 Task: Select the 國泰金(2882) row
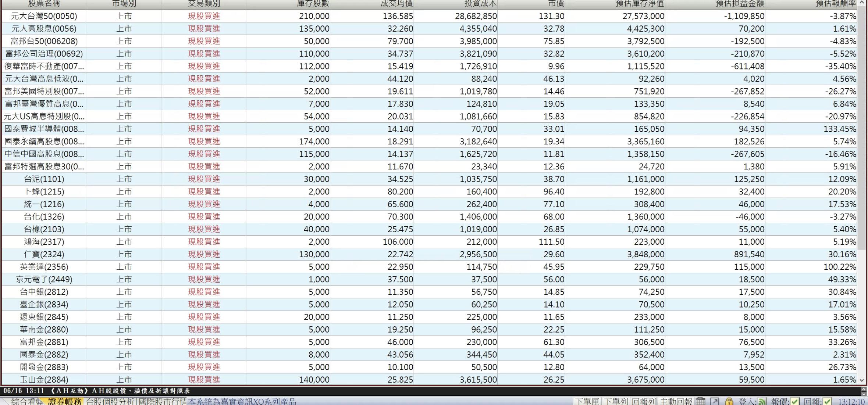[x=430, y=354]
